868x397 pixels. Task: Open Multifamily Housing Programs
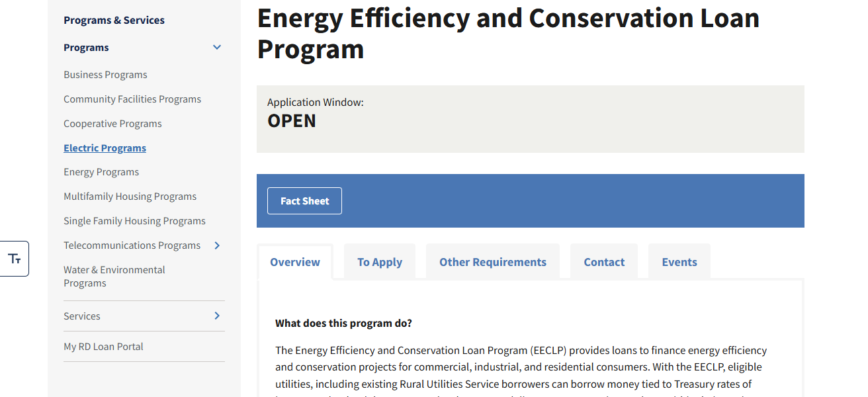[130, 196]
